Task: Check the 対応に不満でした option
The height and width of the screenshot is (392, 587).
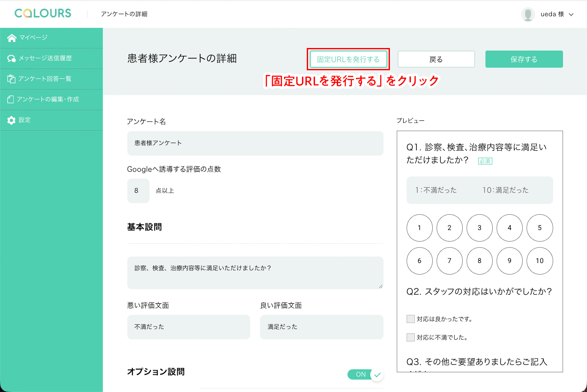Action: coord(410,337)
